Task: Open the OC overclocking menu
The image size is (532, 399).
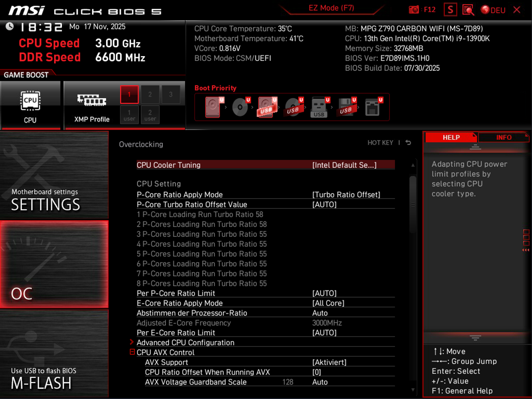Action: [x=54, y=264]
